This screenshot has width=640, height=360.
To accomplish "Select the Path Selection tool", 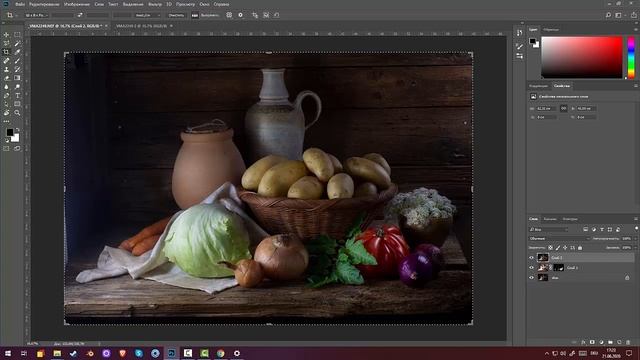I will (x=6, y=104).
